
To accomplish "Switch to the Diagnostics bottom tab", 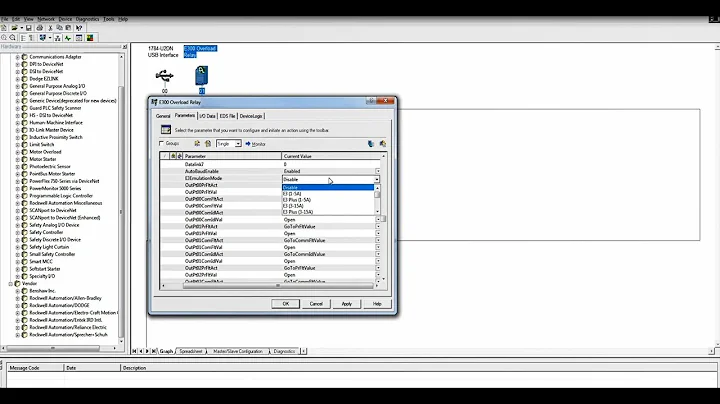I will (284, 351).
